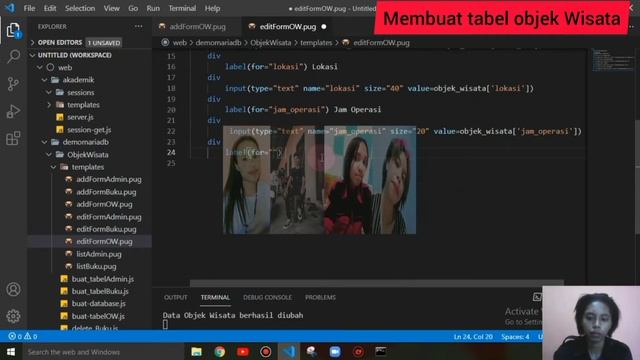Open session-get.js in the explorer

coord(89,130)
